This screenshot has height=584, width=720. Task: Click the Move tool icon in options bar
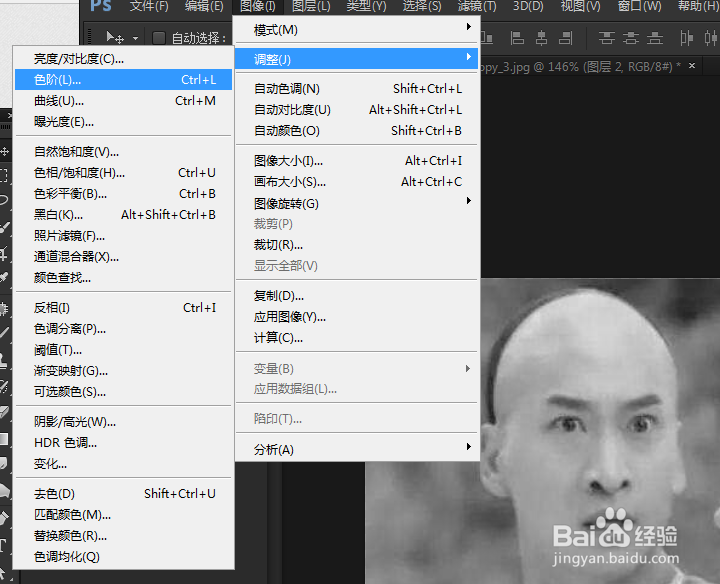114,38
